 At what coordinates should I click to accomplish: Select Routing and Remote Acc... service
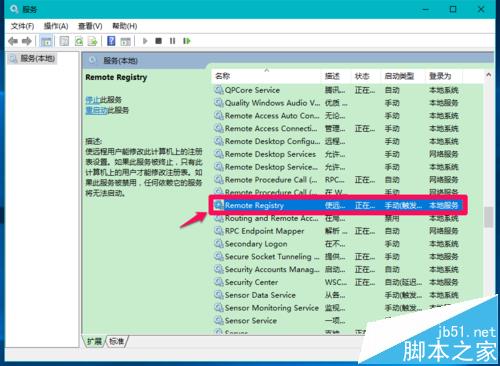pyautogui.click(x=337, y=218)
